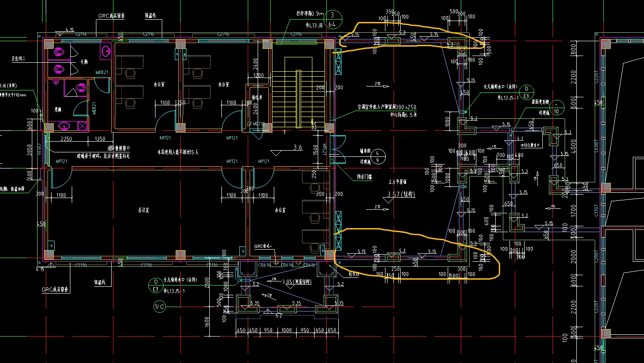Select the 女厕 room text
This screenshot has height=363, width=644.
[84, 62]
